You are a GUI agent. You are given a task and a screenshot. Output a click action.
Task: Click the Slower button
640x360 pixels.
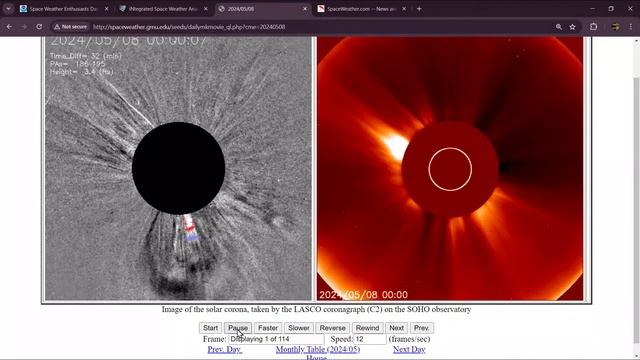point(299,328)
